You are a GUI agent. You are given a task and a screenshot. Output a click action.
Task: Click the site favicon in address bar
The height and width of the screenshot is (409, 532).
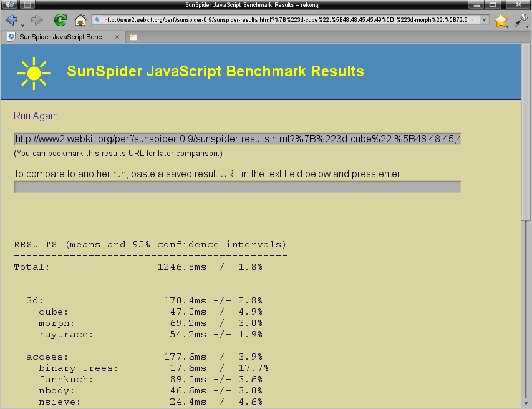pos(97,20)
